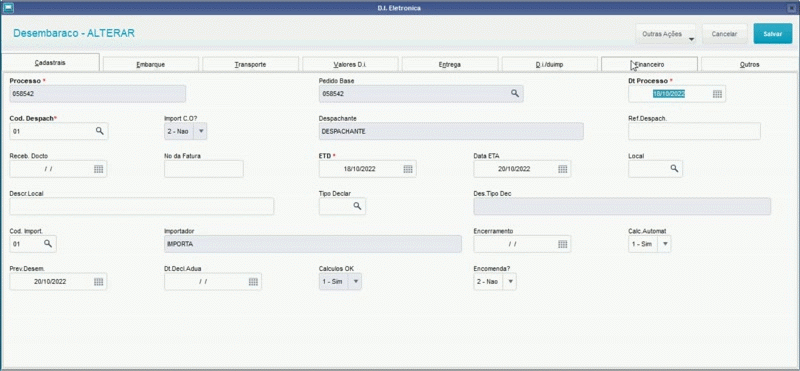Open Local field lookup magnifier
This screenshot has width=800, height=371.
(674, 168)
